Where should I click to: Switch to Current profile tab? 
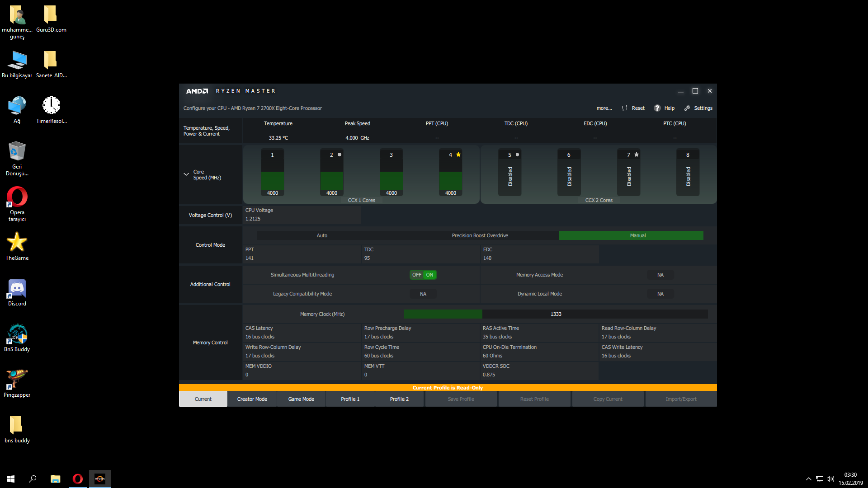pyautogui.click(x=203, y=399)
